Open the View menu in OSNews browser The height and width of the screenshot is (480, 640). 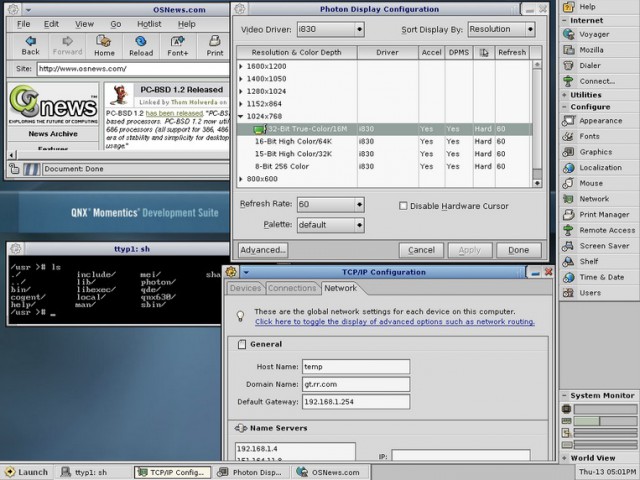[x=84, y=24]
